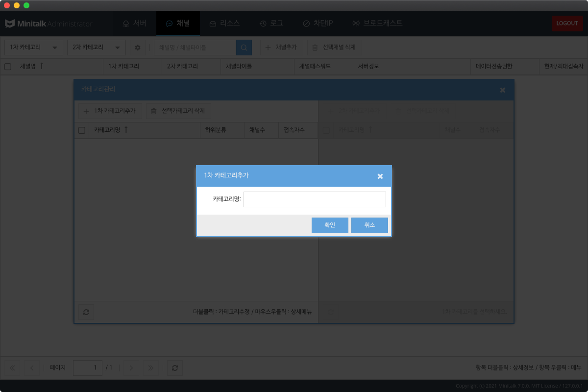
Task: Open the 브로드캐스트 tab
Action: [377, 23]
